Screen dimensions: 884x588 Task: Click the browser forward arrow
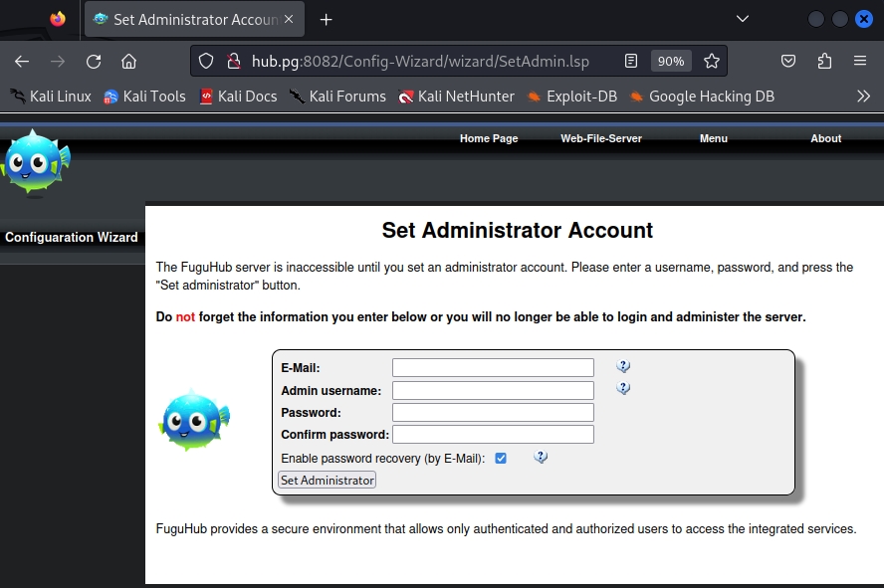point(58,62)
